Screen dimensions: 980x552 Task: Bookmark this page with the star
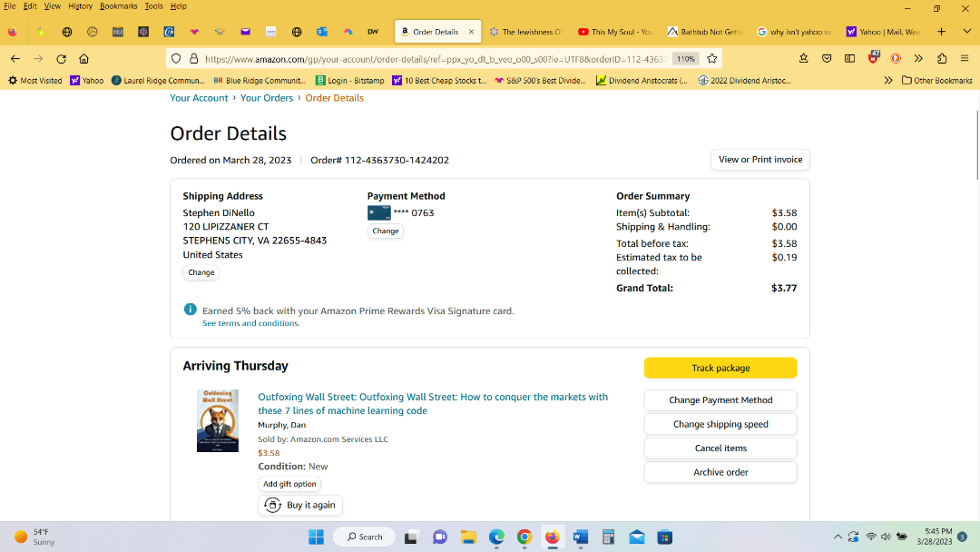[712, 59]
